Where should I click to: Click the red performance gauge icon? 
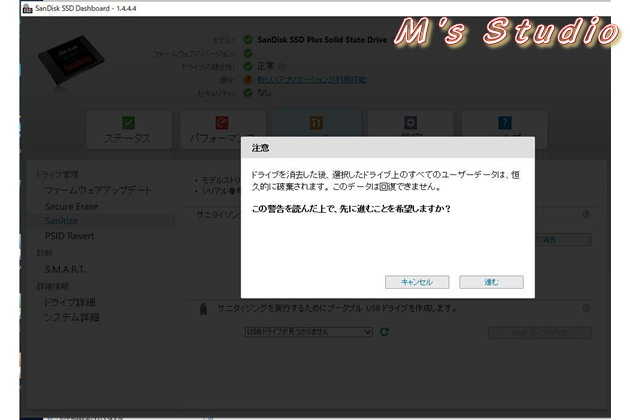point(222,122)
